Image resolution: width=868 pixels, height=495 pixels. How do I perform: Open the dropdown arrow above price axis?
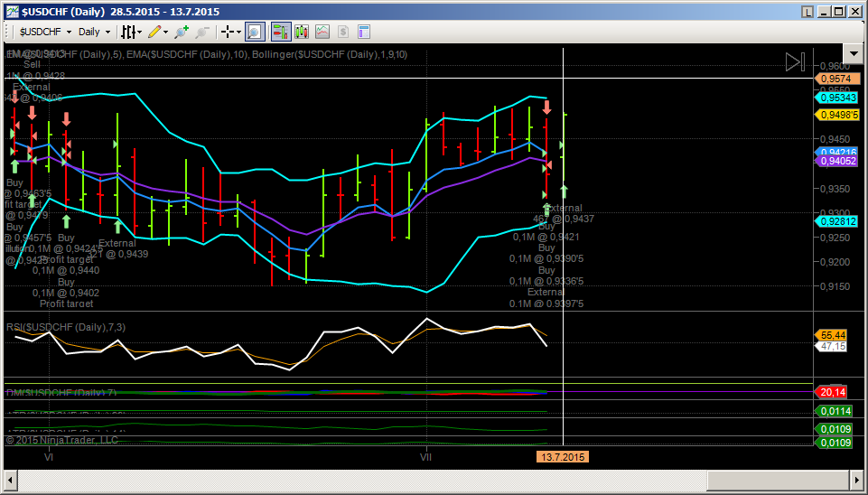tap(852, 54)
